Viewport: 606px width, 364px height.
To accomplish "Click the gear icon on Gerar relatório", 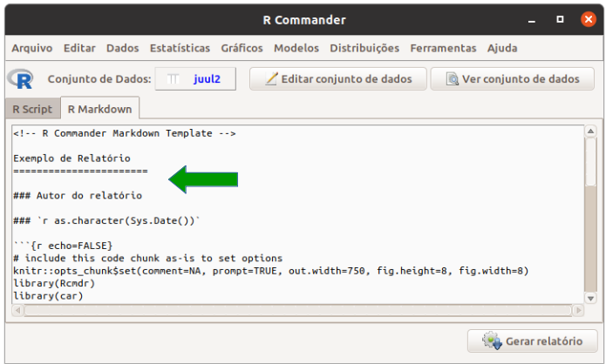I will 492,340.
